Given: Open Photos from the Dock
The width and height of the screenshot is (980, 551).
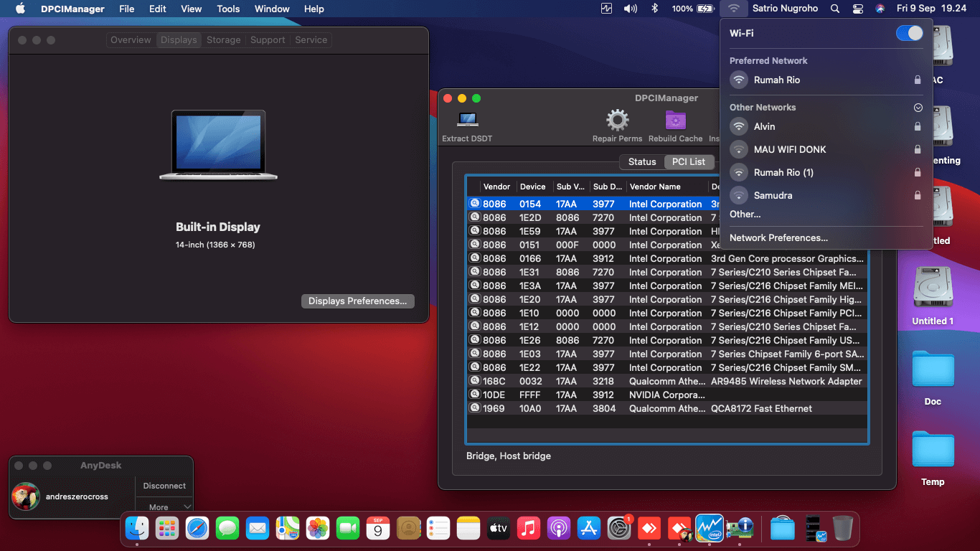Looking at the screenshot, I should (x=318, y=529).
